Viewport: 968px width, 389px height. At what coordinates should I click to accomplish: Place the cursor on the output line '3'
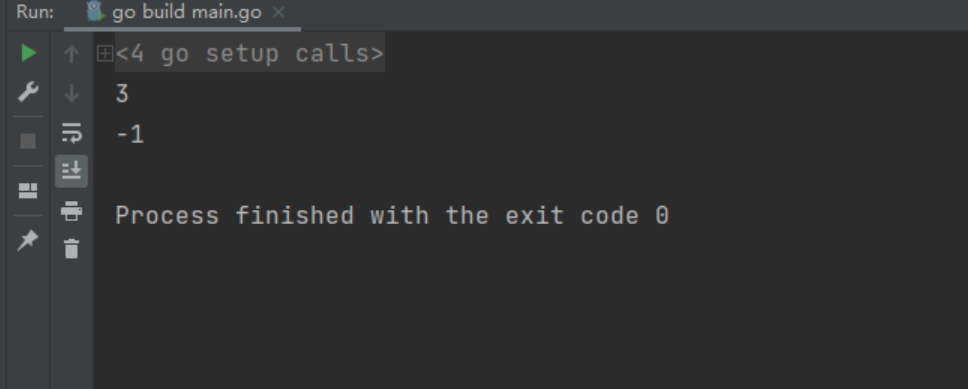pos(122,94)
